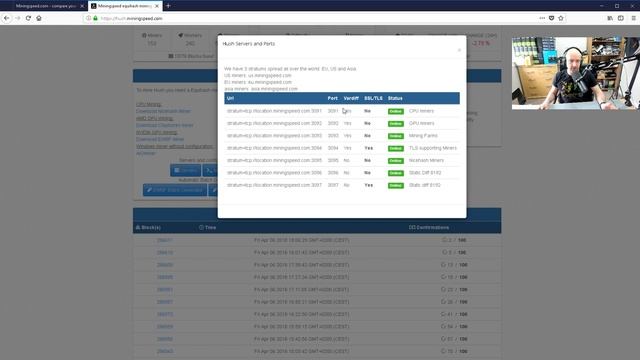
Task: Click Online badge for Nicehash Miners row
Action: (x=396, y=161)
